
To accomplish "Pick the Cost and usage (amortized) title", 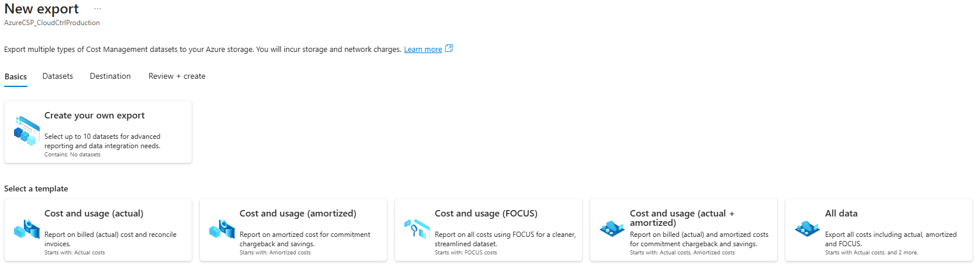I will coord(297,214).
